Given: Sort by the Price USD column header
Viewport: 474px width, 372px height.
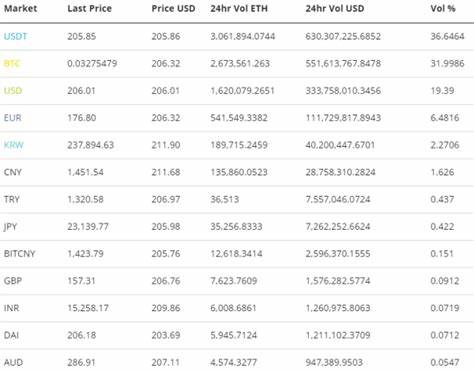Looking at the screenshot, I should [173, 8].
